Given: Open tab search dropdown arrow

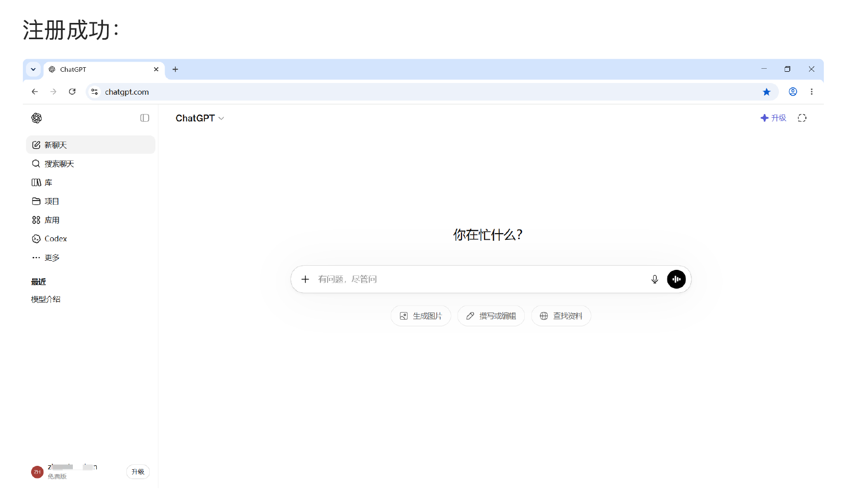Looking at the screenshot, I should click(33, 69).
